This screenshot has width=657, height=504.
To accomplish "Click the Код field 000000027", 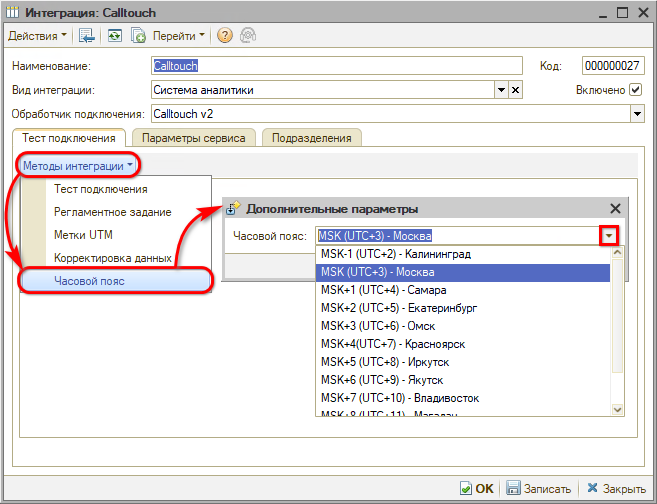I will (x=613, y=66).
